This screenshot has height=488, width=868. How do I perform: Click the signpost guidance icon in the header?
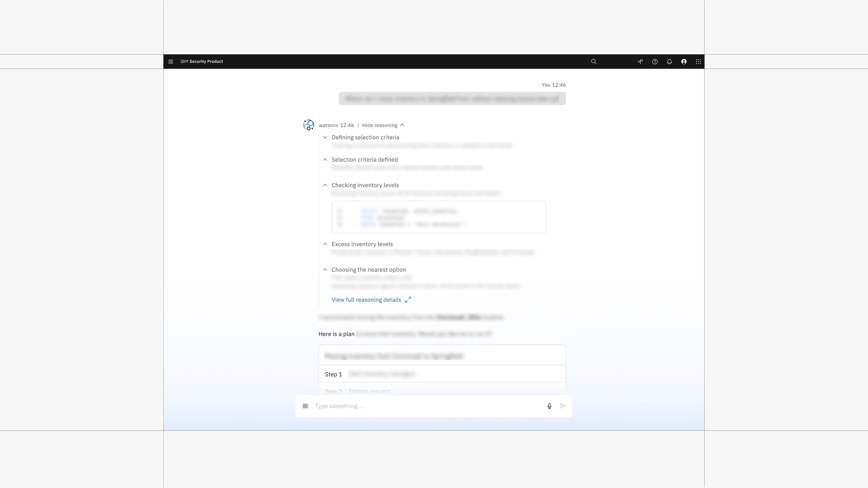[x=640, y=62]
